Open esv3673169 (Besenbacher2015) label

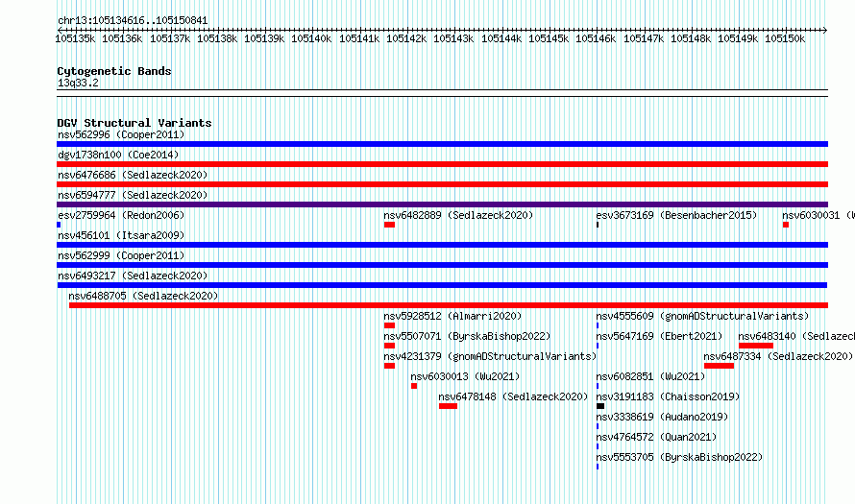676,215
